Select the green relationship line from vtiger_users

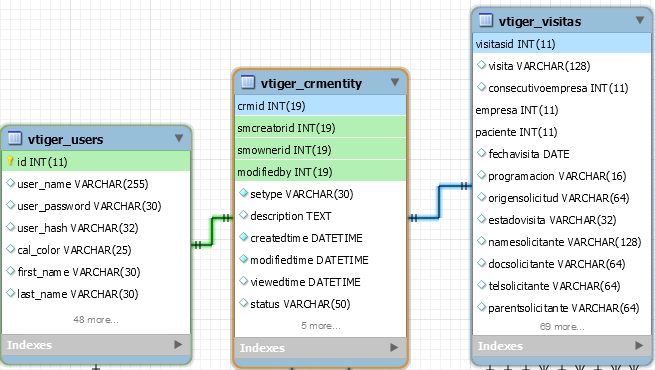coord(212,231)
